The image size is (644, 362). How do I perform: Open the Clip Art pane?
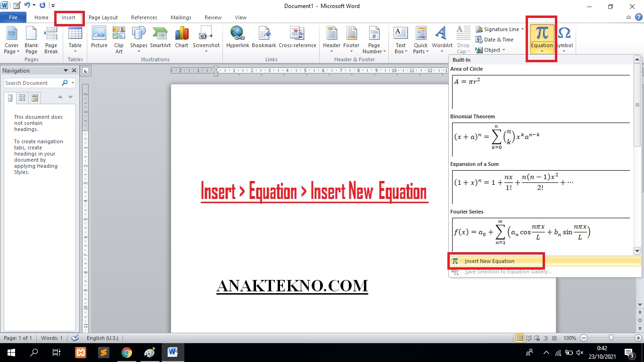click(x=119, y=40)
